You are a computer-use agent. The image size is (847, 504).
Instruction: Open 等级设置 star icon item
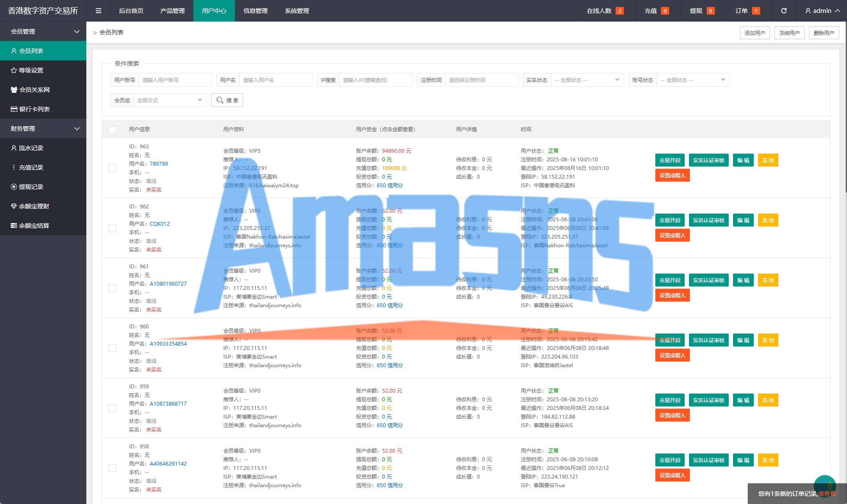(31, 70)
